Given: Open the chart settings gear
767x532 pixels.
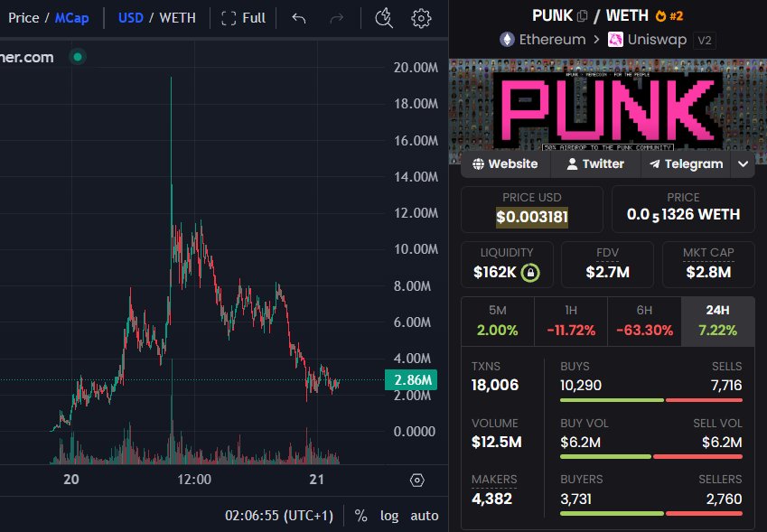Looking at the screenshot, I should pyautogui.click(x=421, y=18).
